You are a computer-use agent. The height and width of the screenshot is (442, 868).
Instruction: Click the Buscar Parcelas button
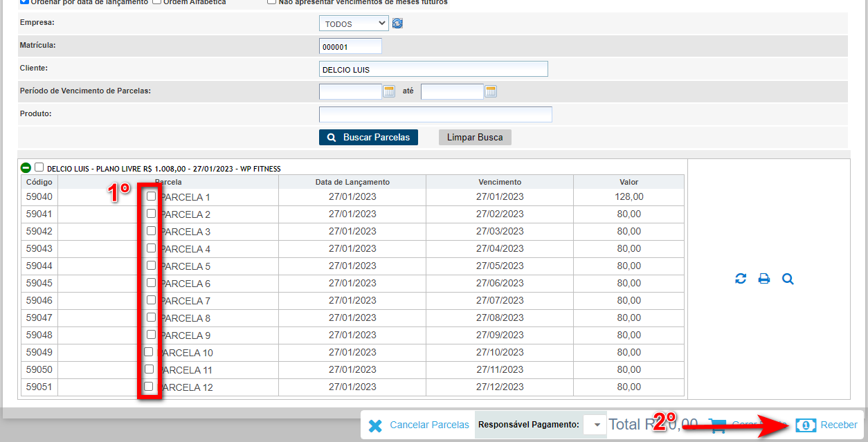pyautogui.click(x=368, y=138)
